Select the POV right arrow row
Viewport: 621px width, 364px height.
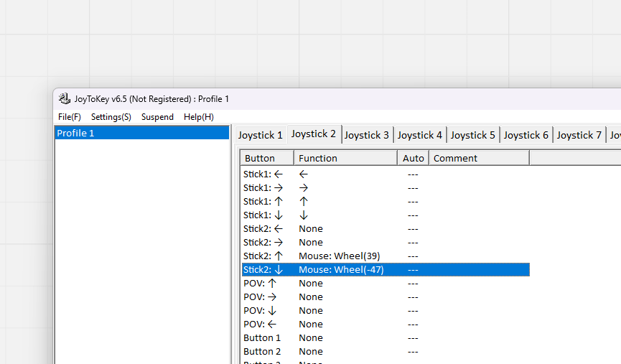[386, 297]
